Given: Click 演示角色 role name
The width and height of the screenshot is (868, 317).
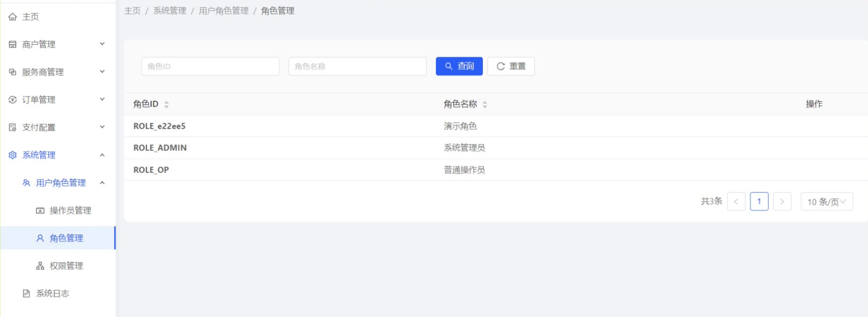Looking at the screenshot, I should (x=461, y=126).
